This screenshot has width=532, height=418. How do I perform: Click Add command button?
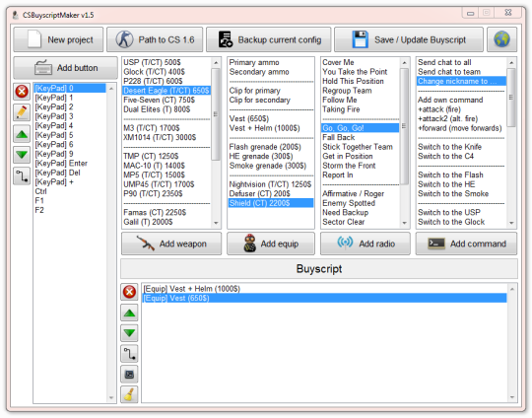[x=467, y=244]
